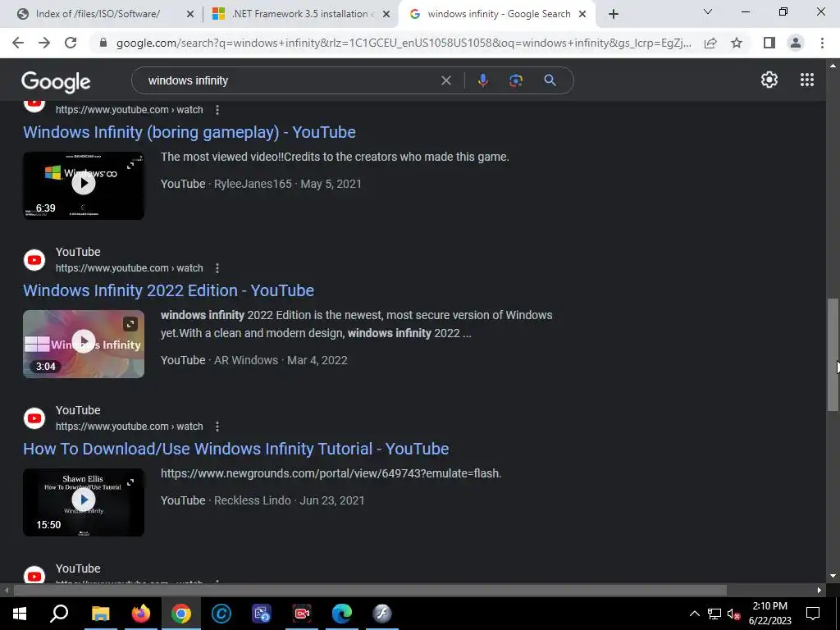This screenshot has height=630, width=840.
Task: Close the Index of /files/ISO/Software/ tab
Action: pyautogui.click(x=190, y=14)
